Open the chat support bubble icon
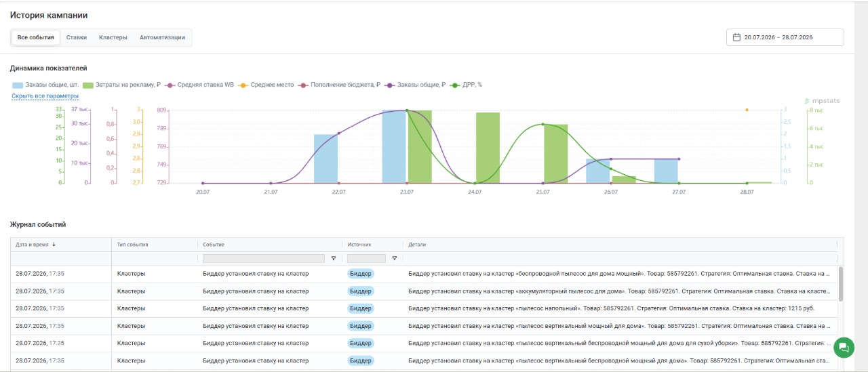This screenshot has width=868, height=372. 844,347
